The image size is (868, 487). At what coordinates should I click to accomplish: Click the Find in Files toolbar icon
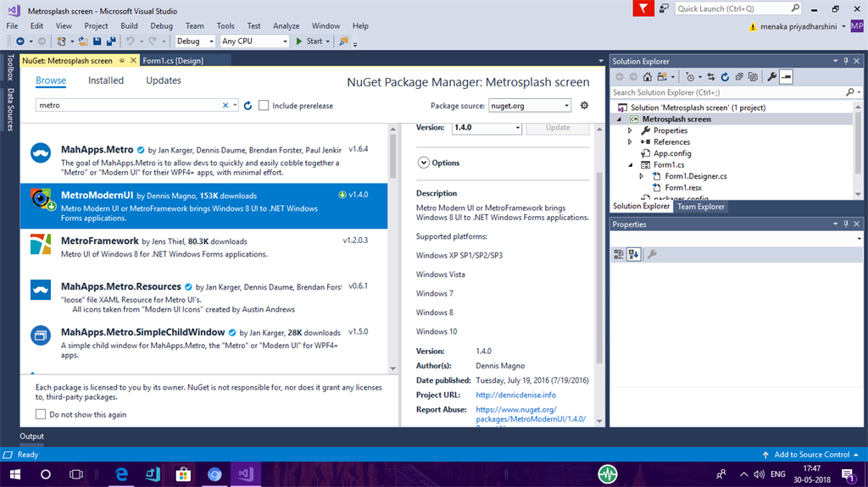[x=344, y=41]
